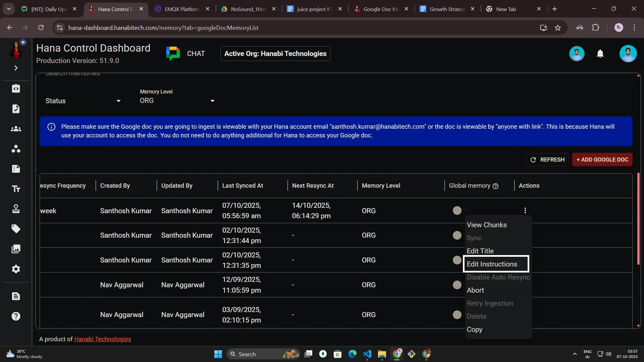Open the Hanabi Technologies link at the bottom

[x=102, y=339]
